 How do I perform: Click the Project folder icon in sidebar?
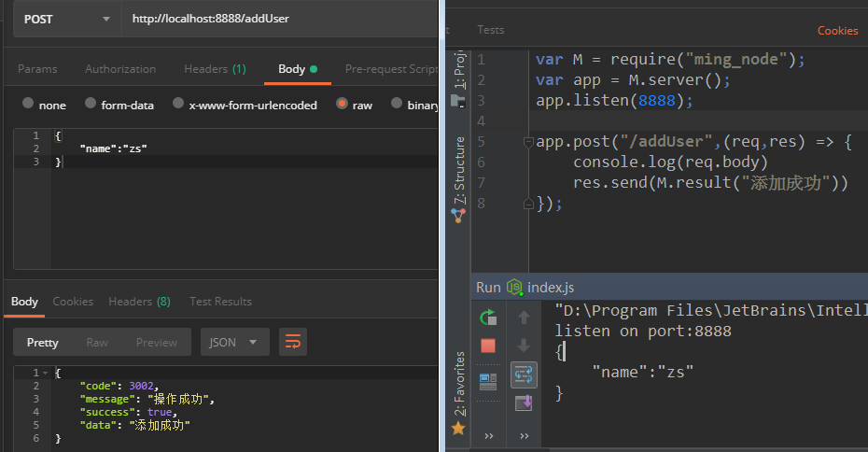[458, 101]
